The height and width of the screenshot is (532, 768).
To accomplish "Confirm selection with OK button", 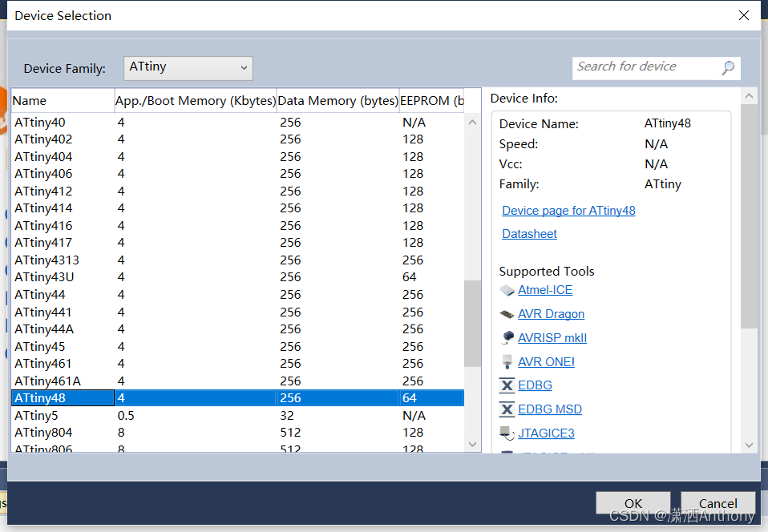I will 633,503.
